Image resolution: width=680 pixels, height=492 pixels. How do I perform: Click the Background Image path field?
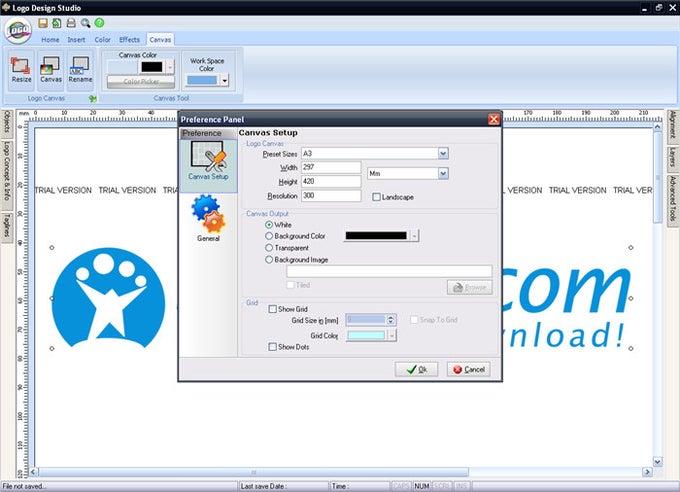pyautogui.click(x=389, y=271)
